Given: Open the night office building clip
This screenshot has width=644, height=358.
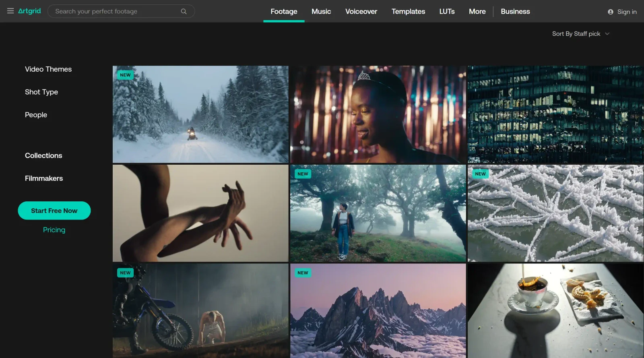Looking at the screenshot, I should pos(555,114).
